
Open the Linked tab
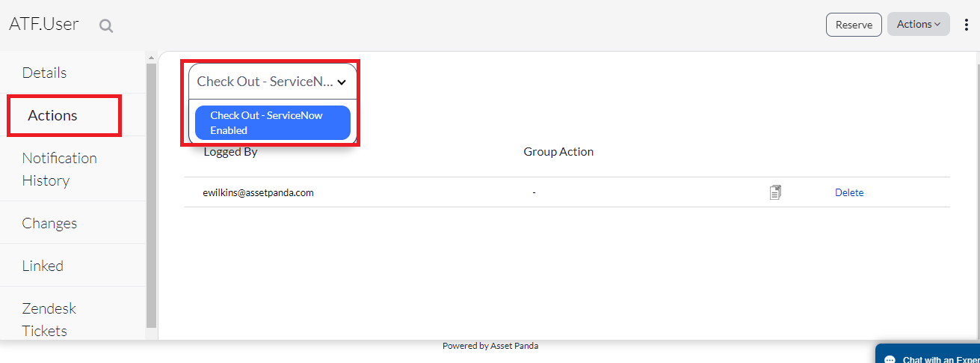[73, 266]
